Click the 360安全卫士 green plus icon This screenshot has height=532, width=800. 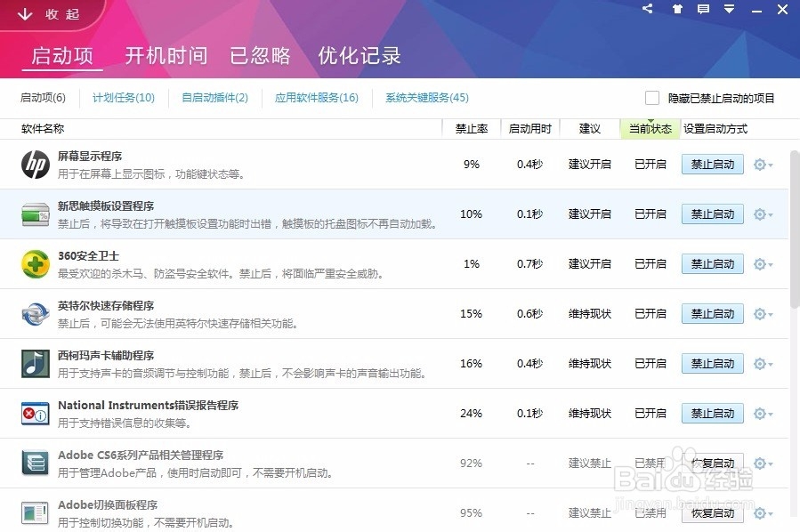coord(36,264)
